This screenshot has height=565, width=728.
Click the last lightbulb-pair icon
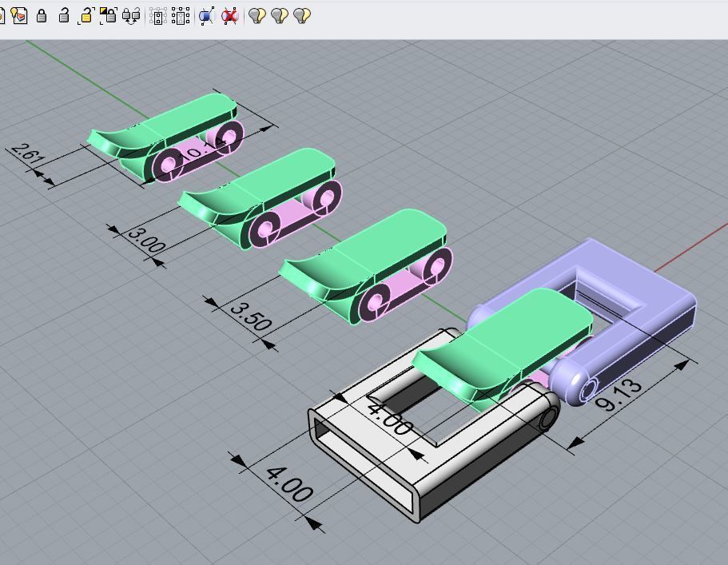tap(302, 16)
